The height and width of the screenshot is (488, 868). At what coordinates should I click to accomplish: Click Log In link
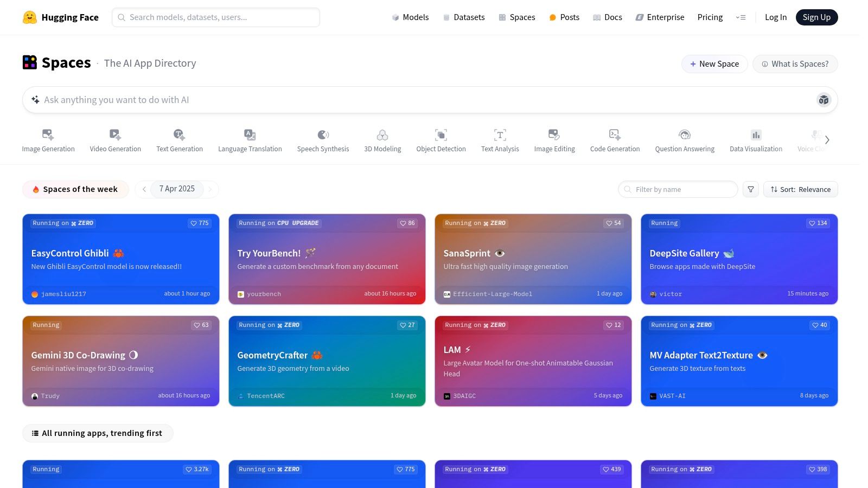pyautogui.click(x=775, y=17)
